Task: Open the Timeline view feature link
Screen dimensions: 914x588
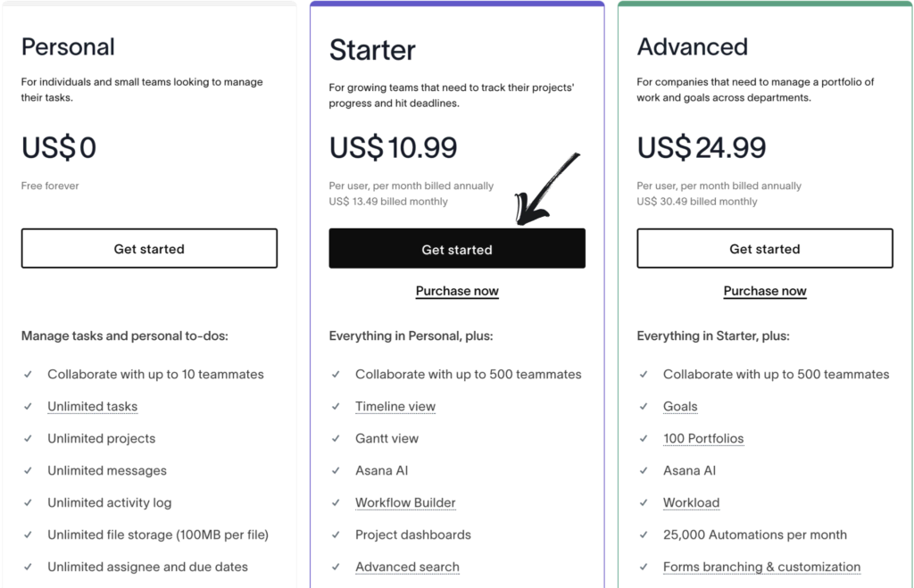Action: [x=395, y=407]
